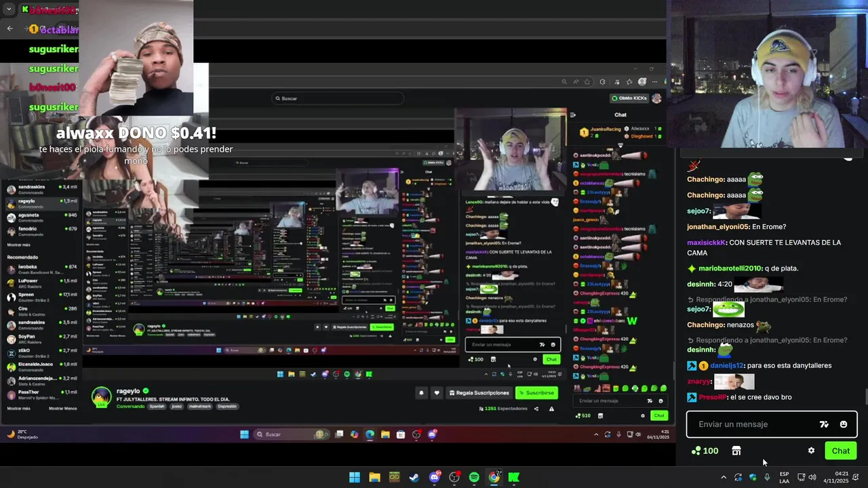Viewport: 868px width, 488px height.
Task: Click the 'Obtén KICKs' button in streamed header
Action: click(628, 98)
